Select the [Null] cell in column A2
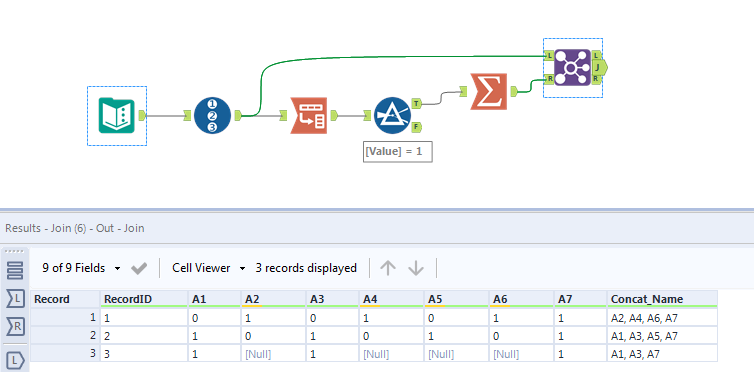This screenshot has height=372, width=754. pos(274,354)
